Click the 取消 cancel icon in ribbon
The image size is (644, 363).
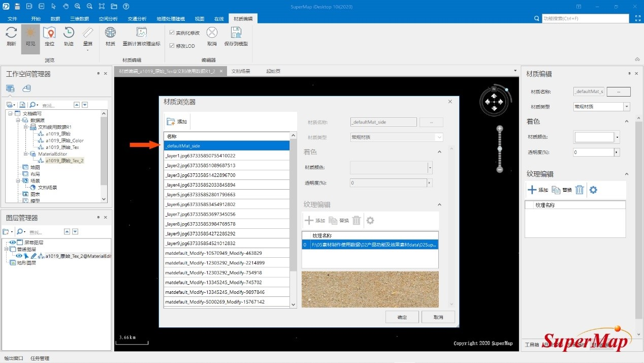[212, 33]
